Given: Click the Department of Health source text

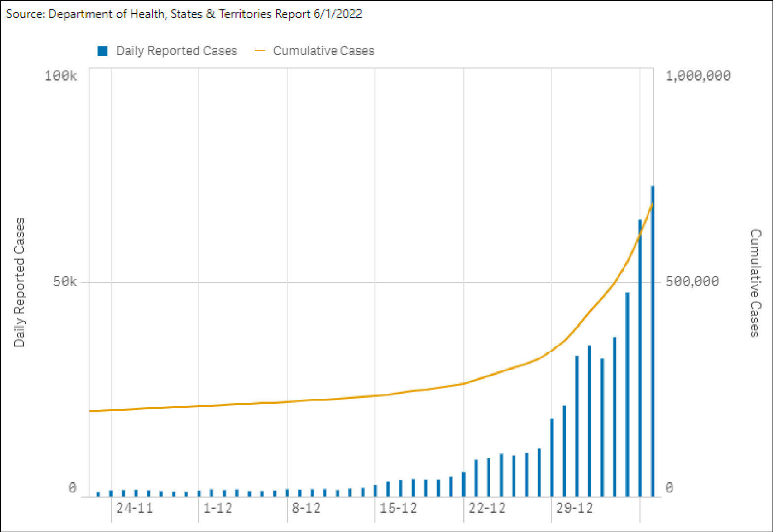Looking at the screenshot, I should [184, 14].
